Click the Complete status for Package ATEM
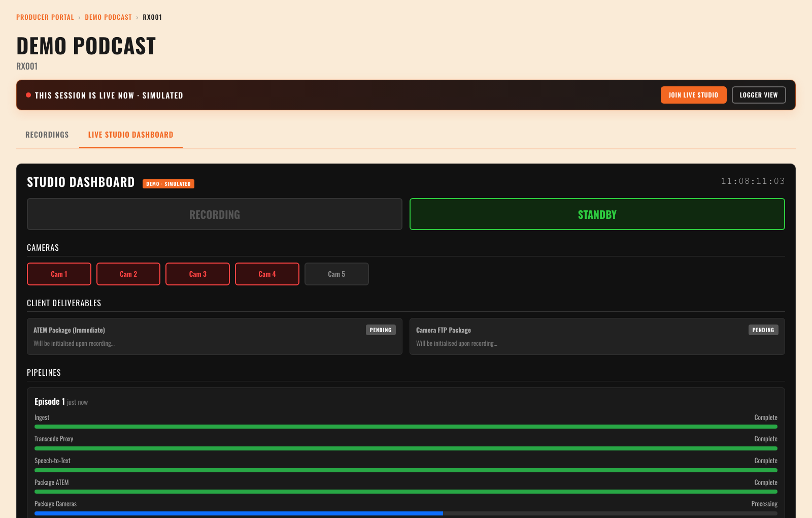Screen dimensions: 812x518 pyautogui.click(x=766, y=482)
